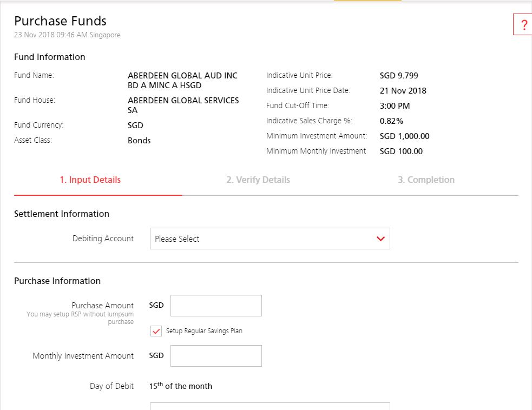
Task: Click fund house ABERDEEN GLOBAL SERVICES SA
Action: 183,105
